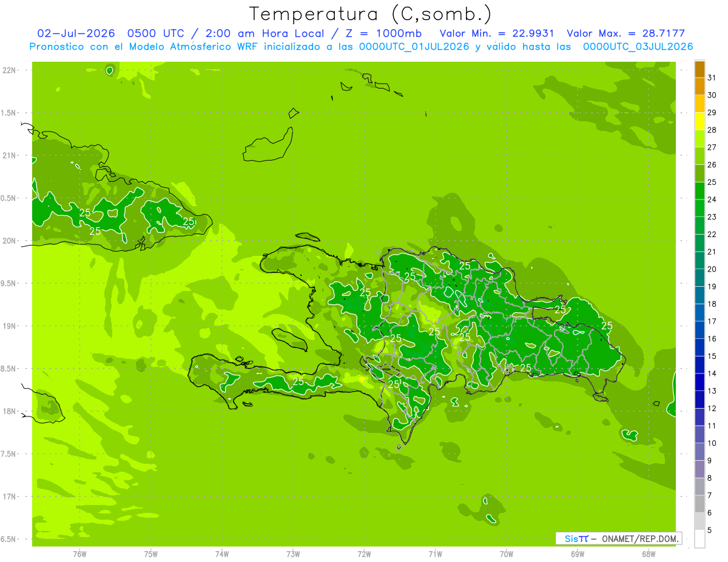Click the colorbar label "13"
Image resolution: width=728 pixels, height=562 pixels.
coord(712,391)
